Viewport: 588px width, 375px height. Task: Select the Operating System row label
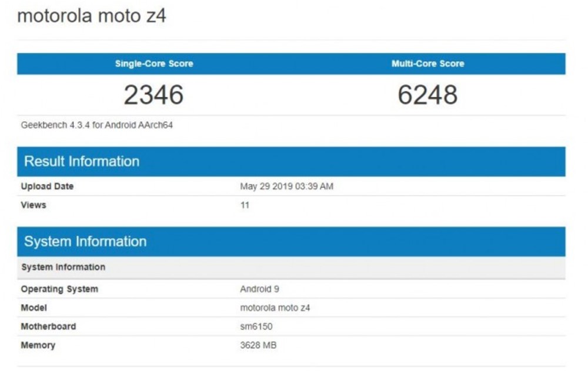(59, 289)
